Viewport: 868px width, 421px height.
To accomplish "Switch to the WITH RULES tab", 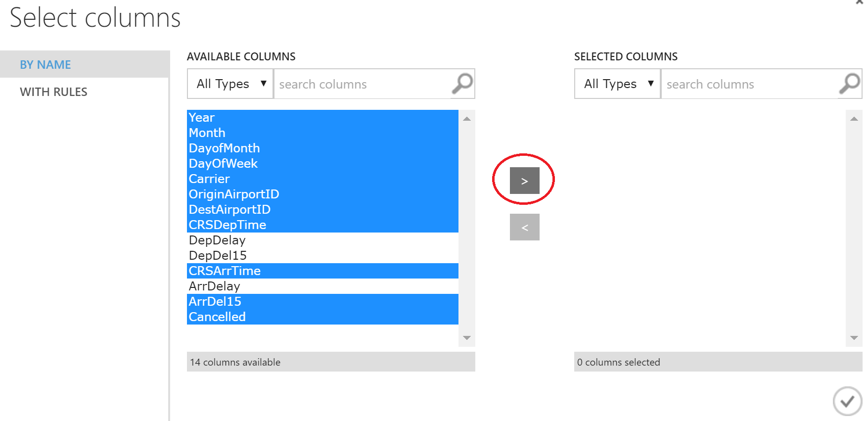I will 53,92.
